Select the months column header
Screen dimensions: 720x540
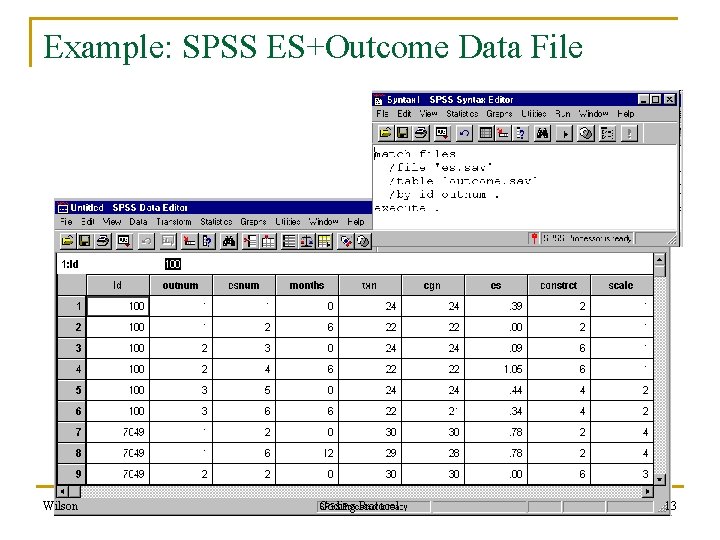(307, 285)
